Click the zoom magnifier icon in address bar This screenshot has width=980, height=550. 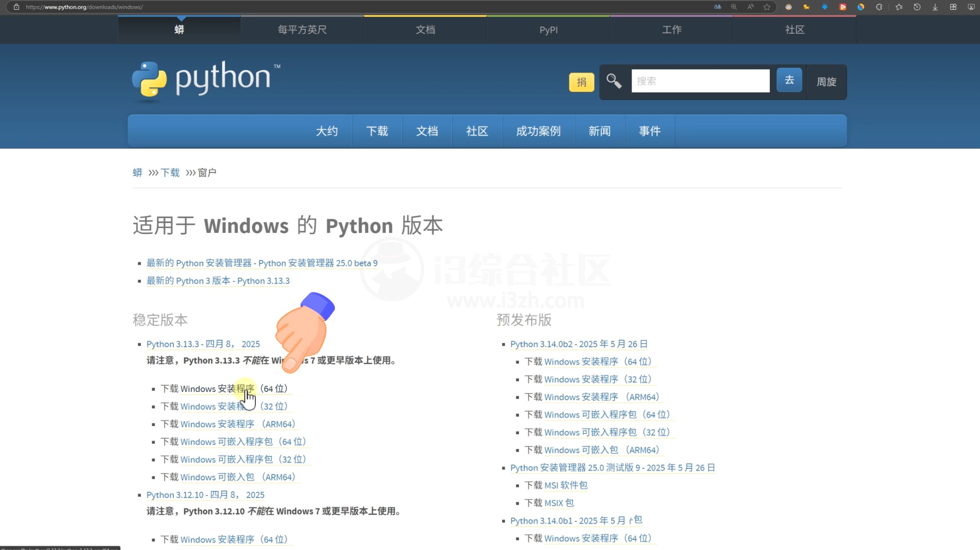click(734, 7)
